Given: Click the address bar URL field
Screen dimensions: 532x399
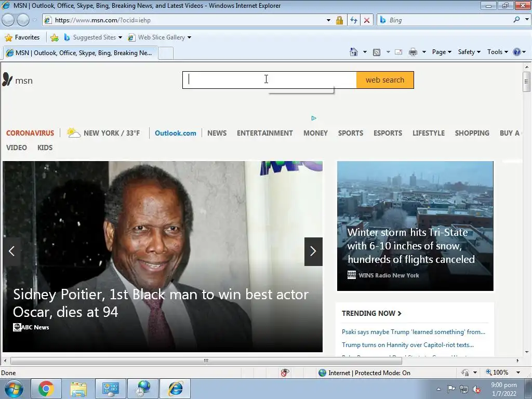Looking at the screenshot, I should coord(188,20).
